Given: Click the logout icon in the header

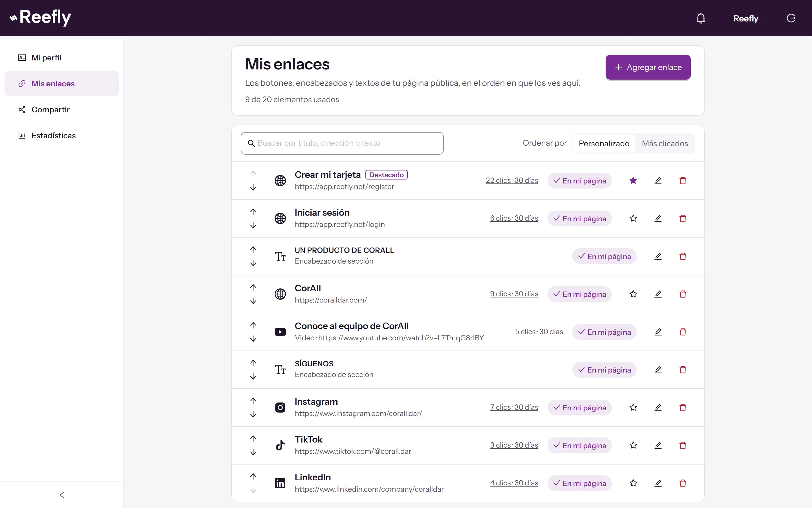Looking at the screenshot, I should pyautogui.click(x=791, y=18).
